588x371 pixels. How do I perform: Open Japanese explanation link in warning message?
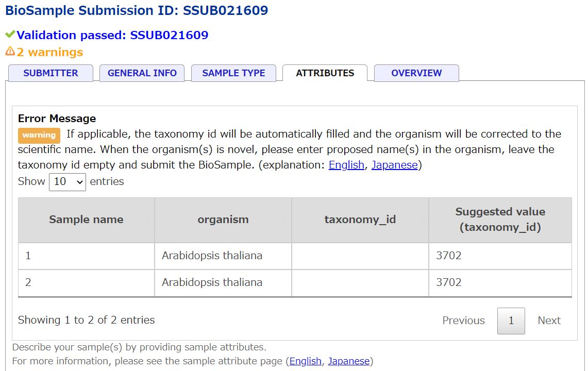[x=395, y=165]
